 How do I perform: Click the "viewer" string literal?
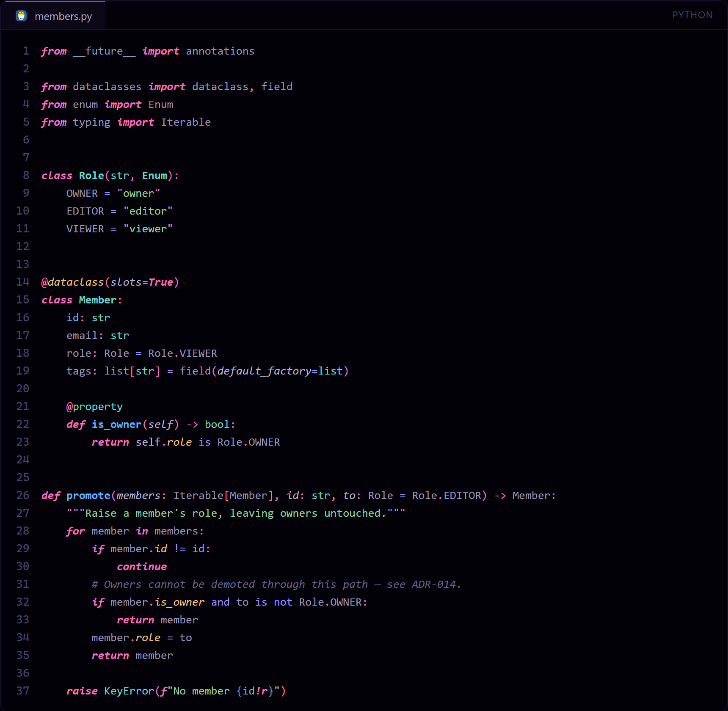(x=148, y=229)
